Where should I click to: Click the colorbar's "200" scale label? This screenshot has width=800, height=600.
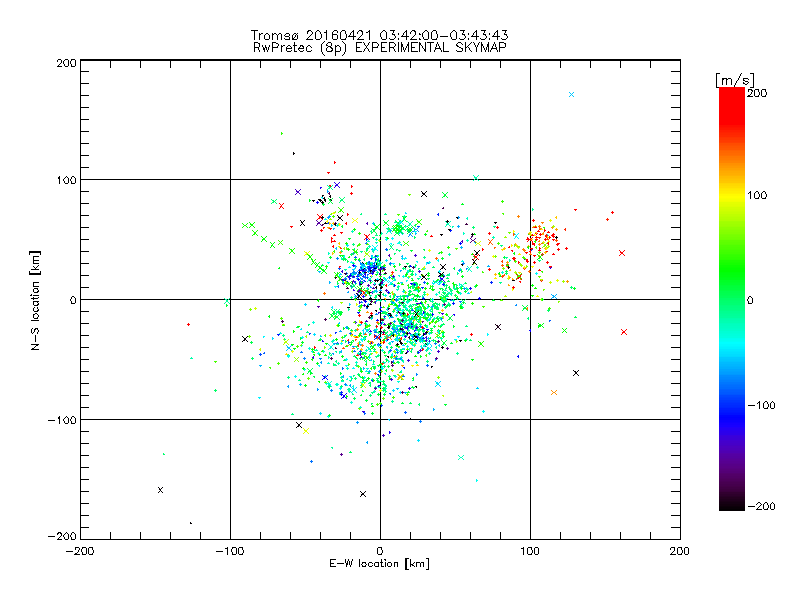click(x=757, y=93)
